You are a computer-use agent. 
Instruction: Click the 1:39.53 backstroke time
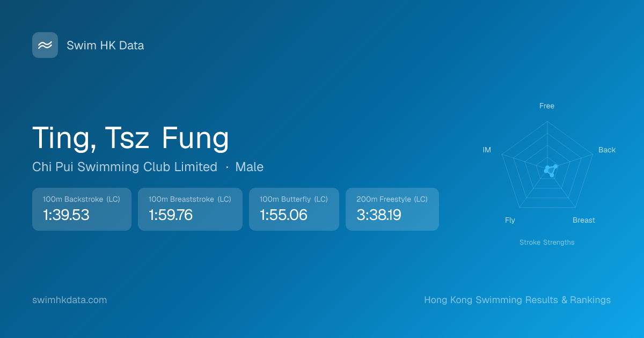point(66,215)
